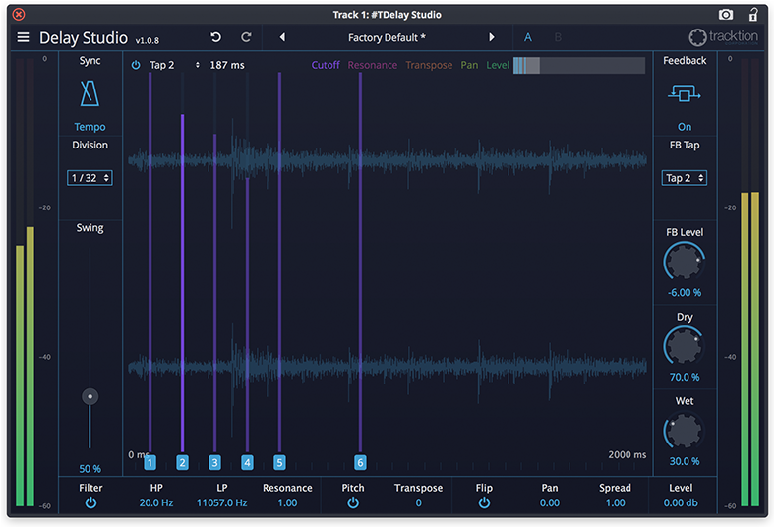Toggle the lock icon in title bar
Viewport: 778px width, 532px height.
pos(753,14)
